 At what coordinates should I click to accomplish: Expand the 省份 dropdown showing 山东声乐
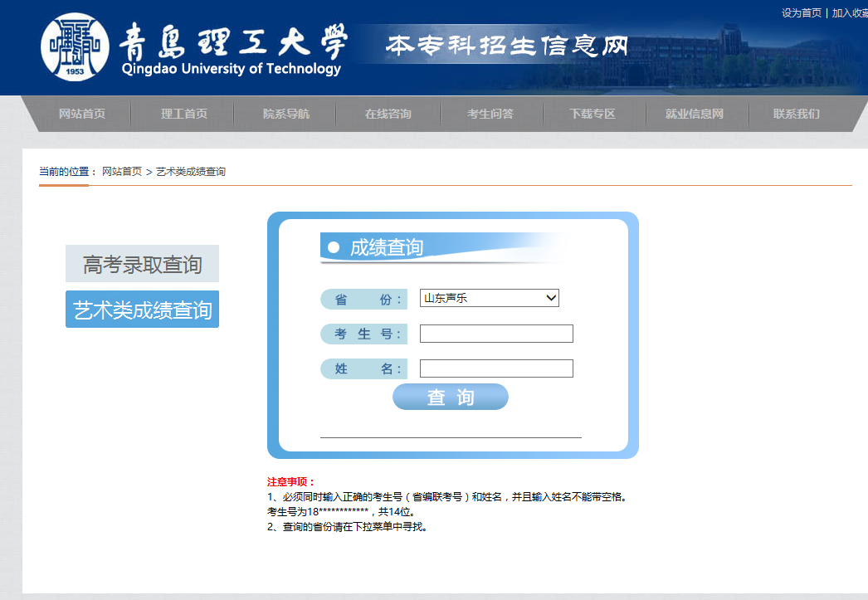click(489, 298)
